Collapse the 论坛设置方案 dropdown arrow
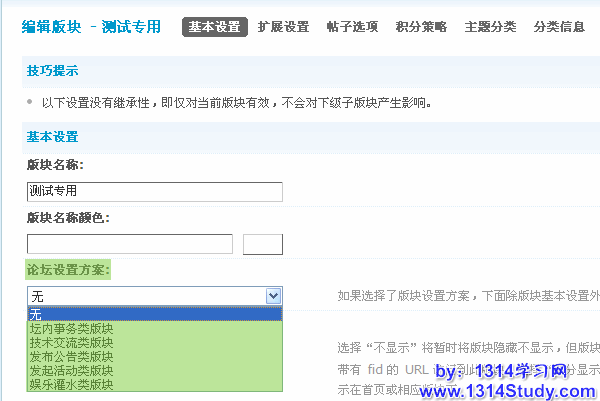The width and height of the screenshot is (600, 401). click(273, 296)
